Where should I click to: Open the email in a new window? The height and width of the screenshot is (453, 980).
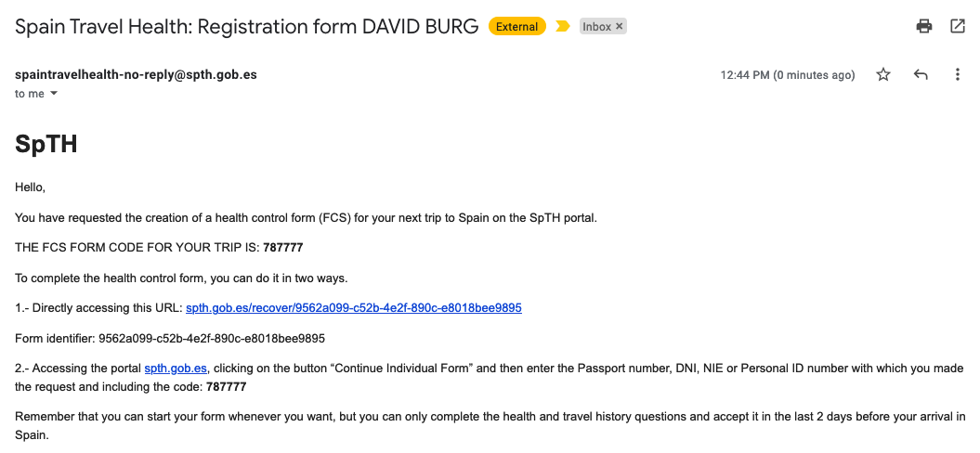tap(958, 27)
